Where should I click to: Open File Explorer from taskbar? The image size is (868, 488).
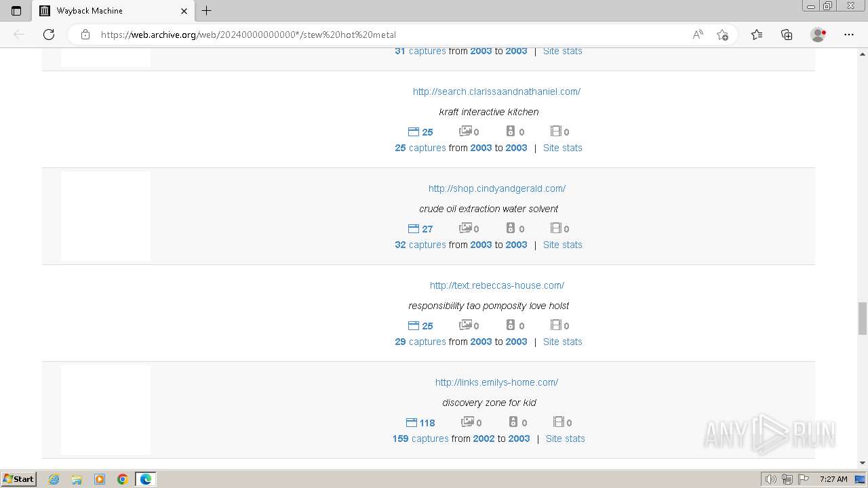tap(77, 479)
